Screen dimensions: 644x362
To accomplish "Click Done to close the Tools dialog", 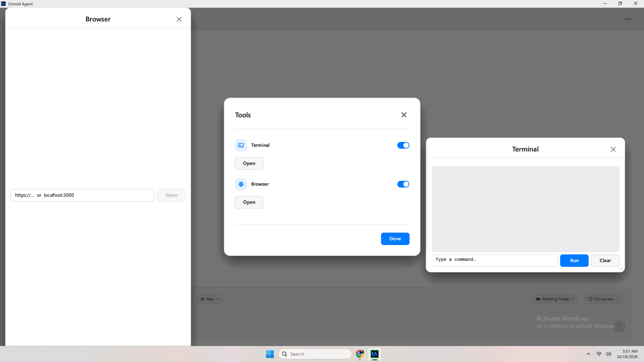I will (x=395, y=239).
